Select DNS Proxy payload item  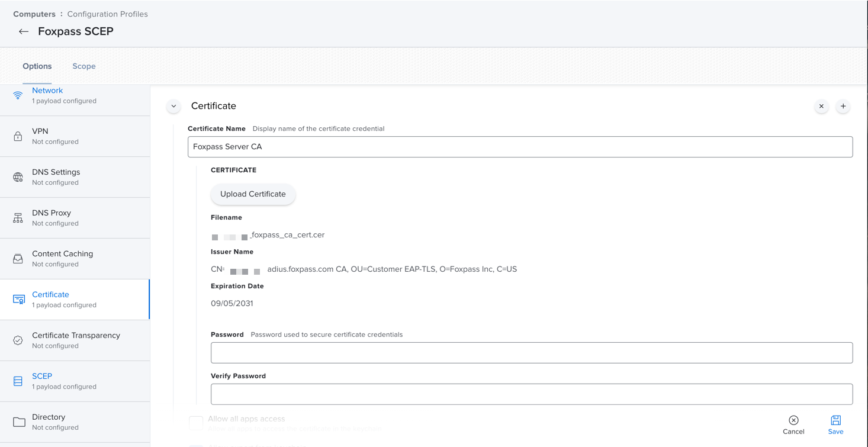point(75,218)
